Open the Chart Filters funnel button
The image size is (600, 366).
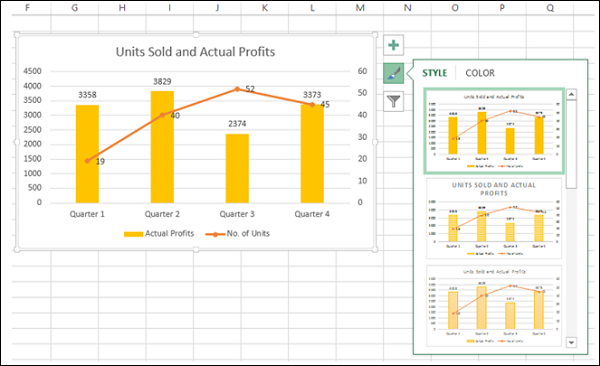pos(393,101)
